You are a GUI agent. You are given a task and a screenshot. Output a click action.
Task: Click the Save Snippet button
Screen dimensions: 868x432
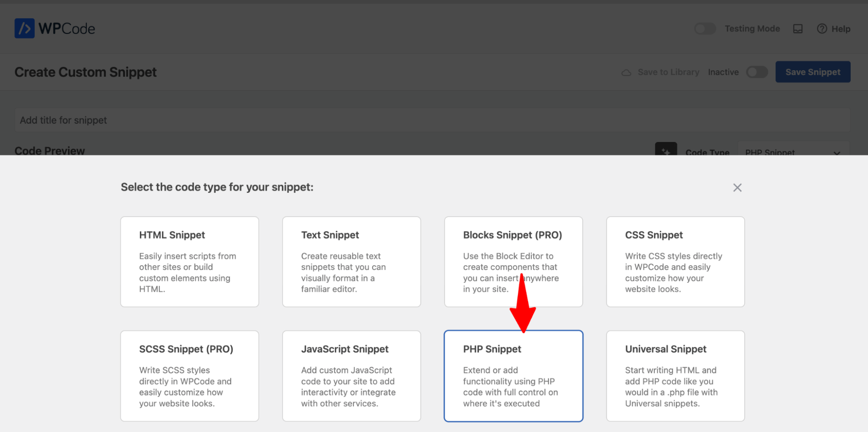(812, 72)
